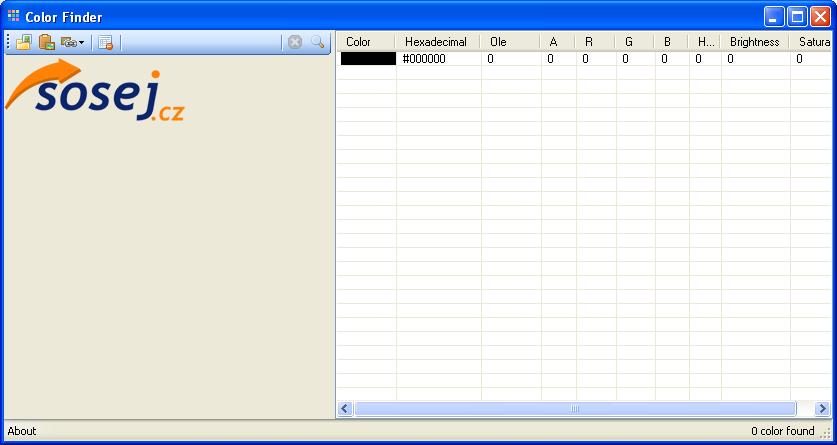Screen dimensions: 837x445
Task: Click the G column header
Action: pos(635,42)
